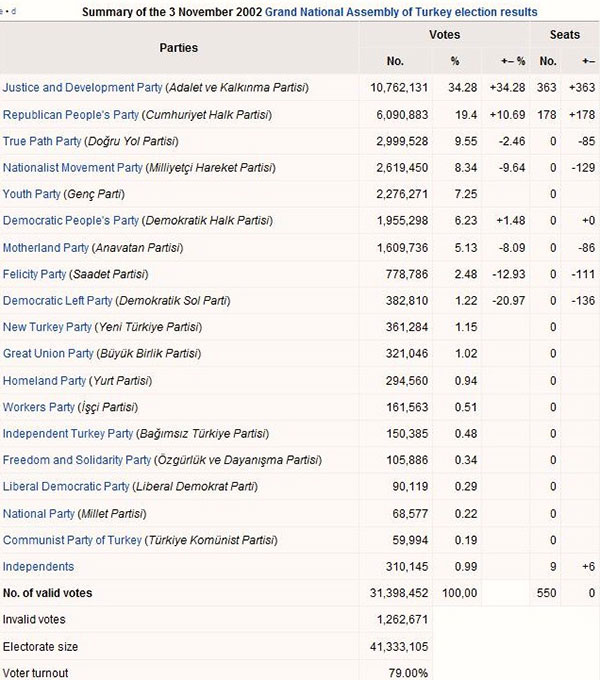Open the Great Union Party link
Image resolution: width=600 pixels, height=680 pixels.
coord(48,353)
